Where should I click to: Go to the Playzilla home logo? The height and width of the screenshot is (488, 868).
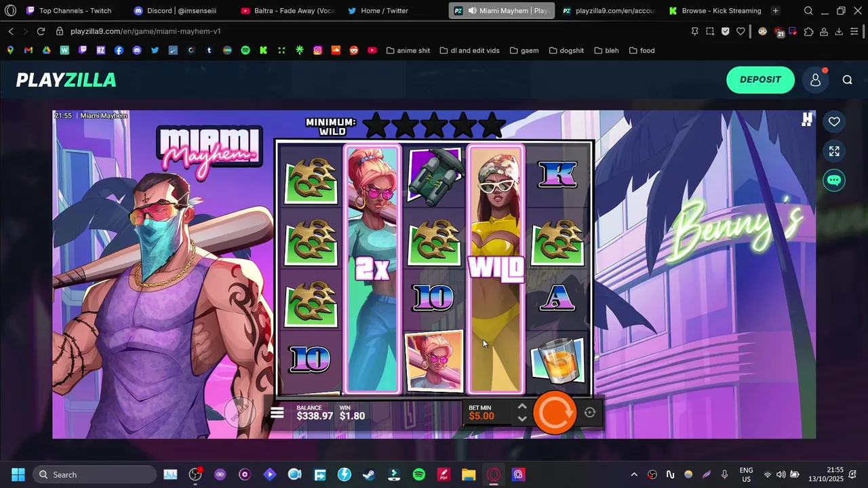(66, 80)
